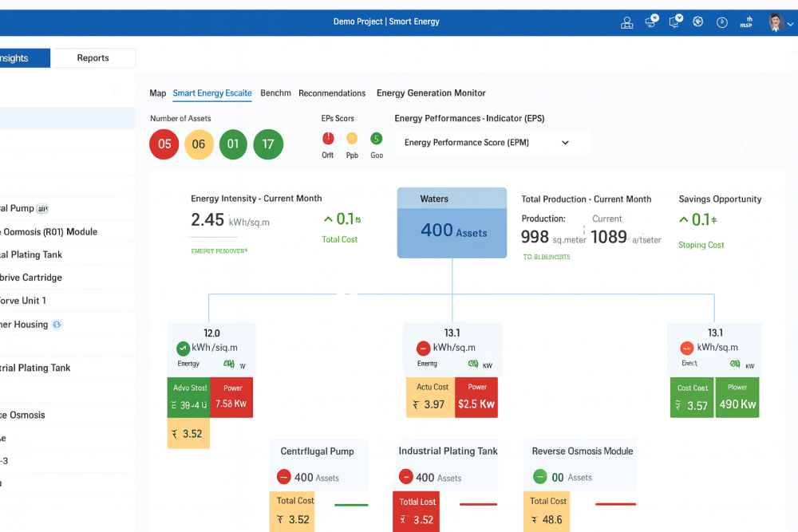Open the chat messages icon
Viewport: 798px width, 532px height.
coord(675,22)
